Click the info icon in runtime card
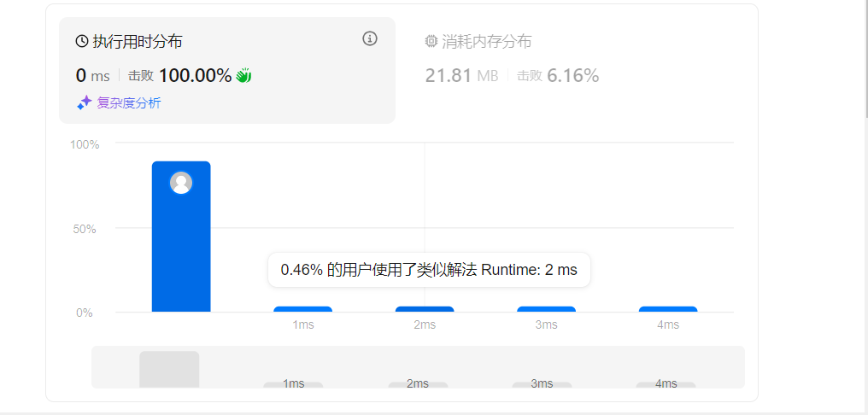 370,38
